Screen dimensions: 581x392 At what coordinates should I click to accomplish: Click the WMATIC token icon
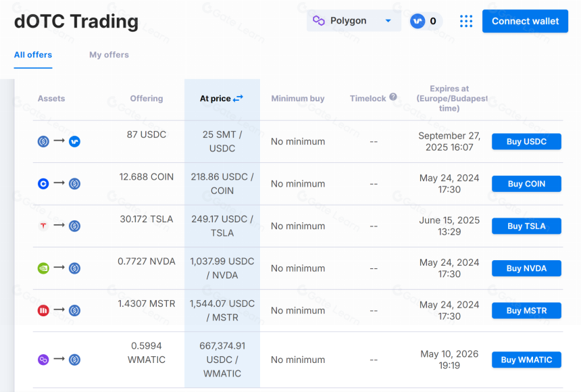coord(43,360)
